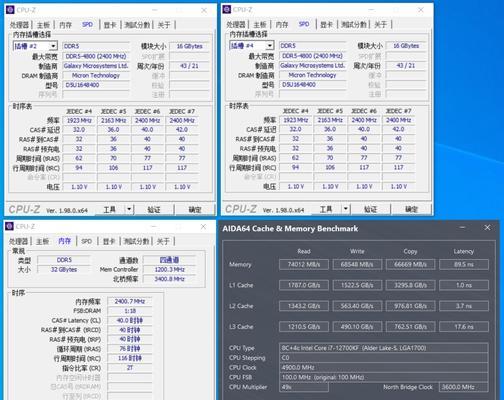Click the 验证 button in slot #2 window
The image size is (504, 400).
click(x=154, y=210)
